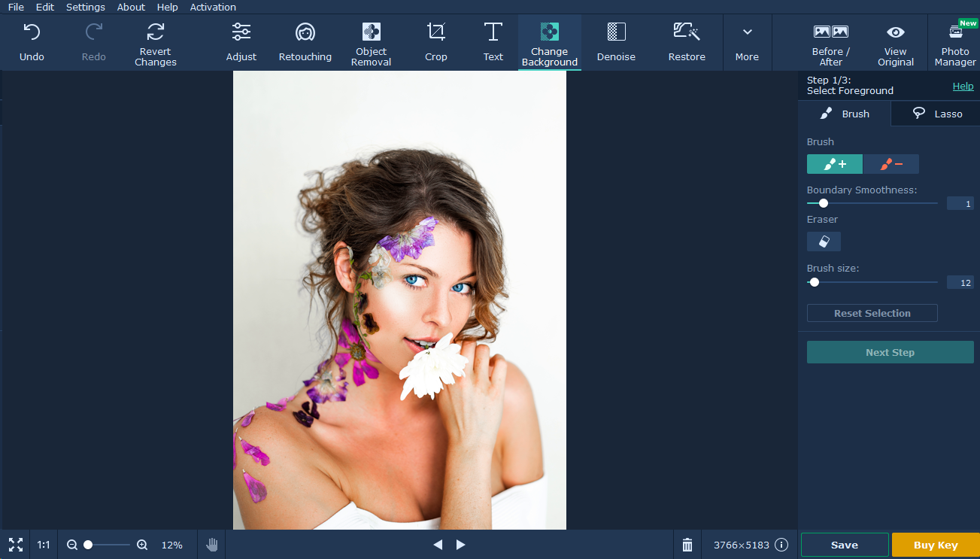Screen dimensions: 980x559
Task: Click the zoom level slider handle
Action: tap(88, 545)
